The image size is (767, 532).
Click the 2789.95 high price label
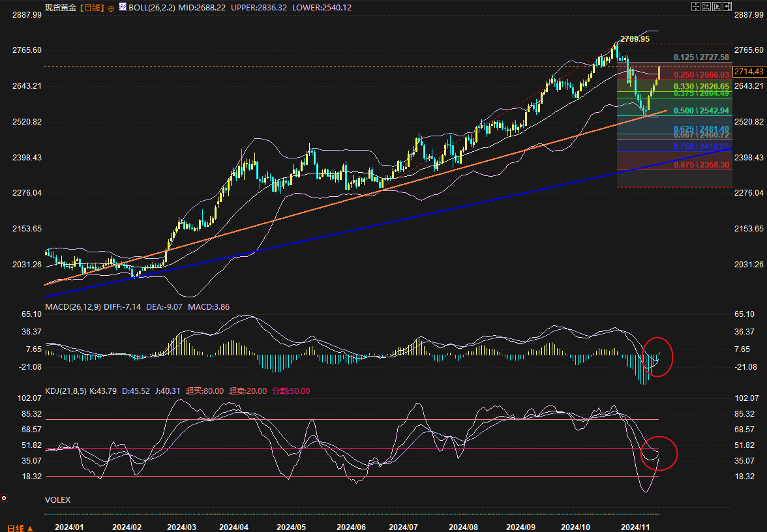pos(635,39)
